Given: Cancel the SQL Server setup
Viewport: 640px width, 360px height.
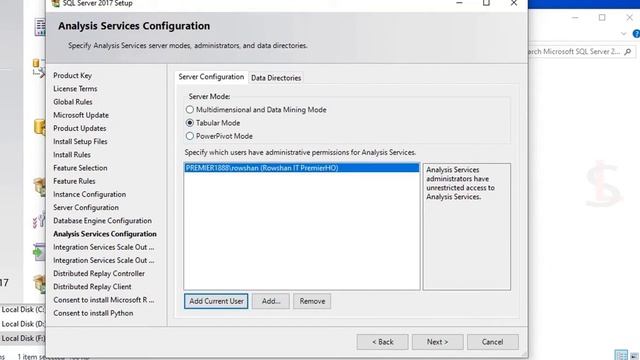Looking at the screenshot, I should point(493,342).
